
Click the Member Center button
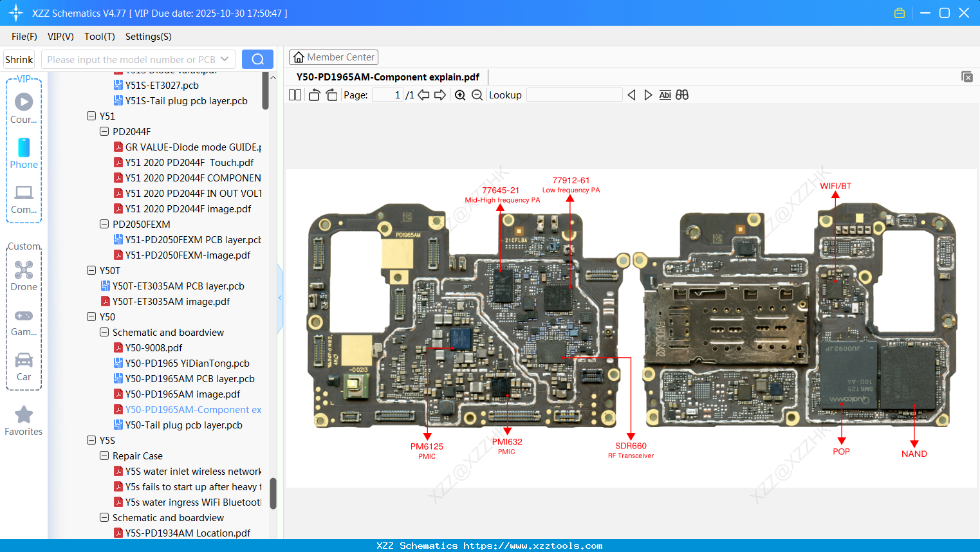(x=333, y=57)
